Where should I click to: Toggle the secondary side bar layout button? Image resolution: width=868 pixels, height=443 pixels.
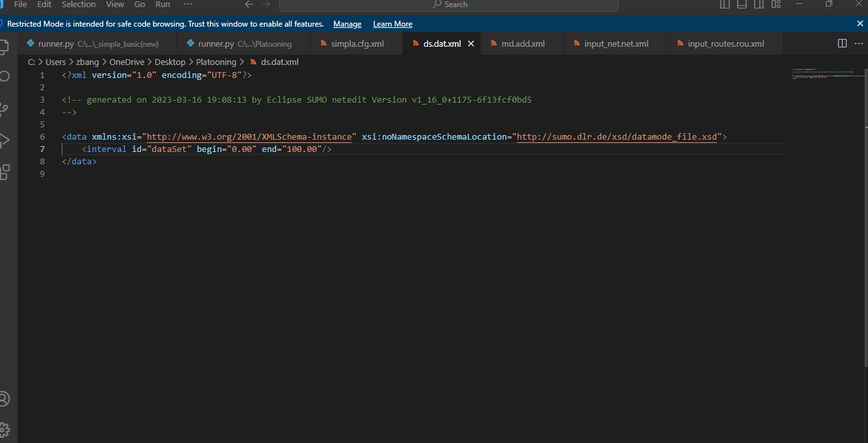click(758, 5)
